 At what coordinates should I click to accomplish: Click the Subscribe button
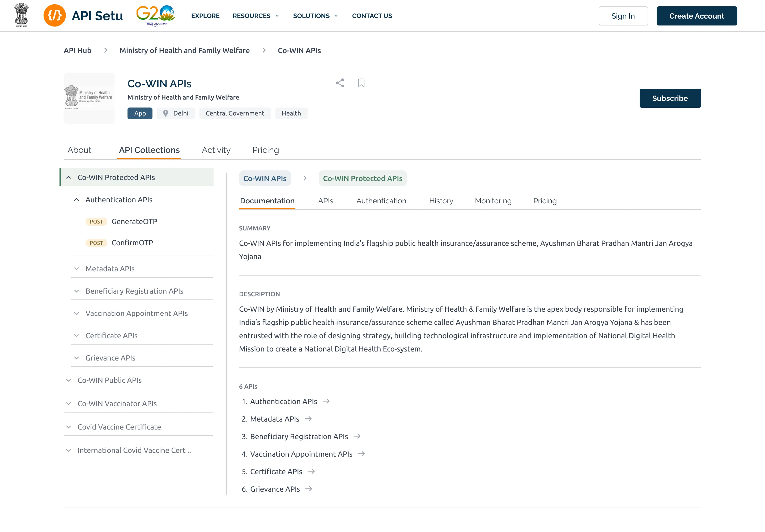670,98
